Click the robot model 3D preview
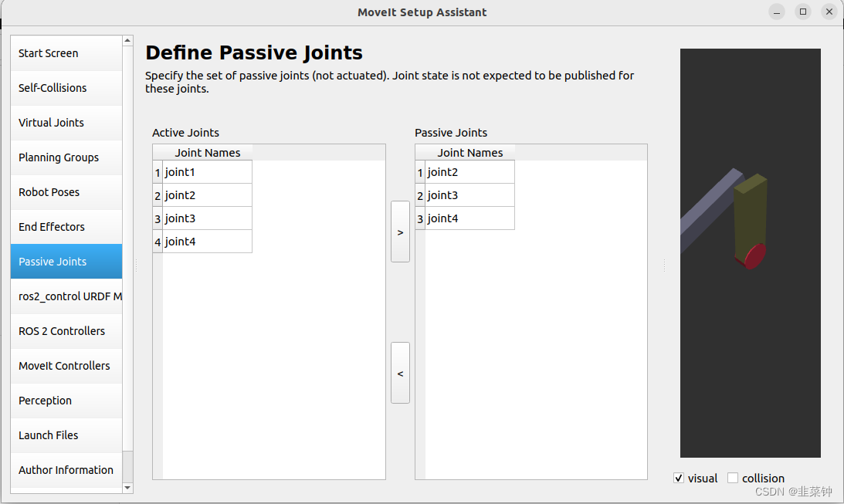 click(x=751, y=253)
